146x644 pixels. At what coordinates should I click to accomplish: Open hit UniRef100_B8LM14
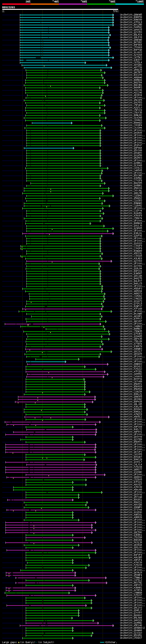(x=131, y=35)
